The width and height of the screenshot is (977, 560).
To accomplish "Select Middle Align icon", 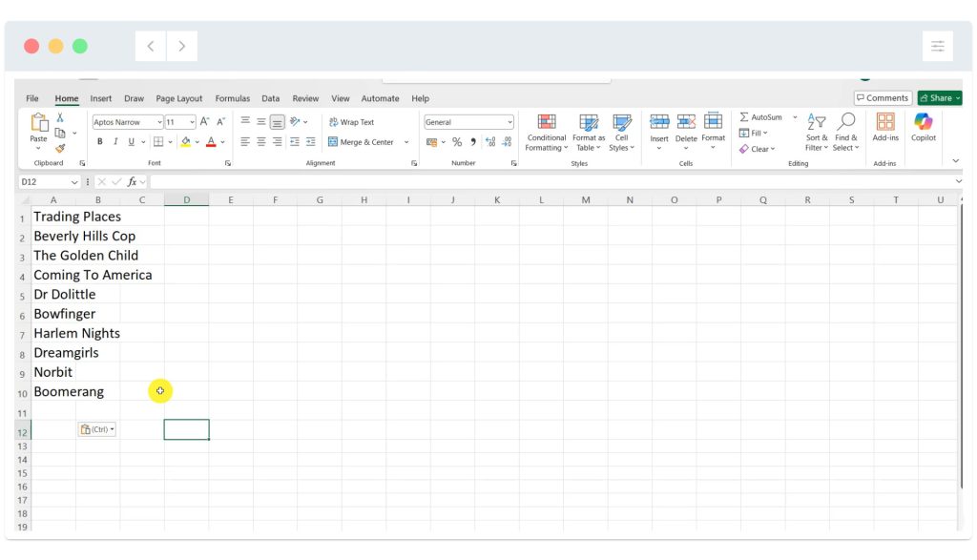I will [261, 121].
